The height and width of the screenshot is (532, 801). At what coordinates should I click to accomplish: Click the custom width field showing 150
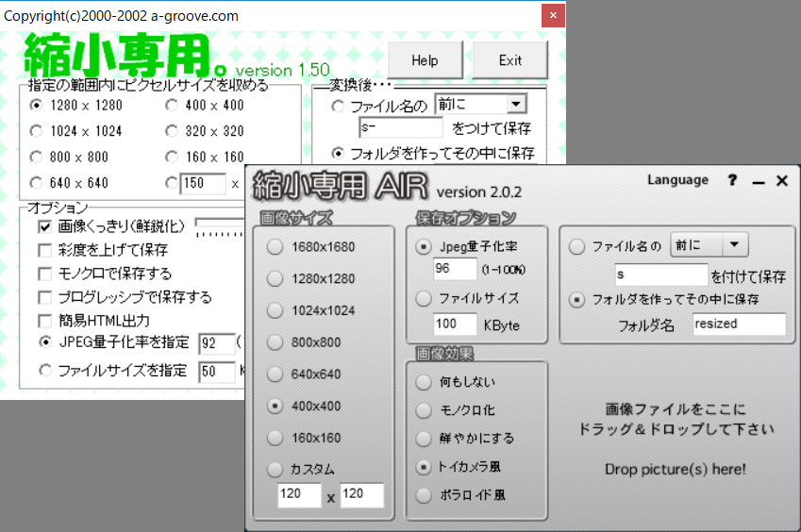pos(203,183)
